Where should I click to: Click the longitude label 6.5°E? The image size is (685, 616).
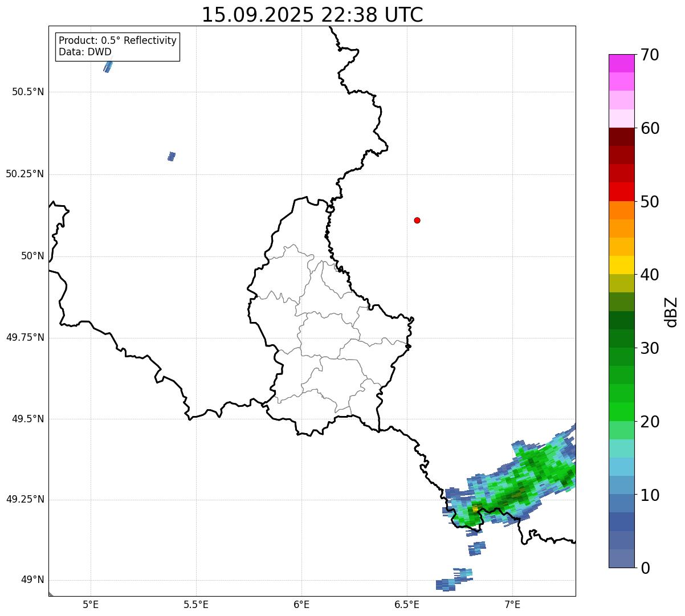pos(407,604)
